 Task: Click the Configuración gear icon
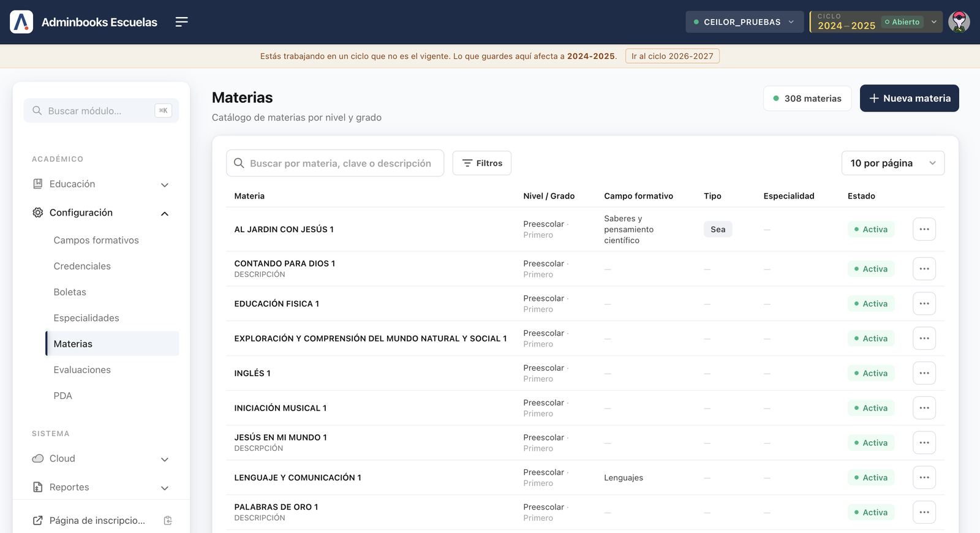38,213
